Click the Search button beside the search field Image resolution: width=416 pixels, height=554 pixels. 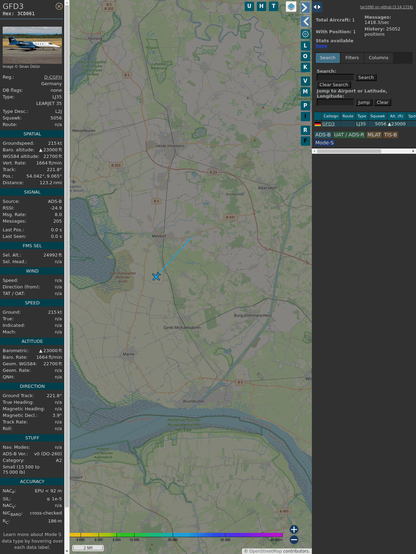click(x=366, y=77)
